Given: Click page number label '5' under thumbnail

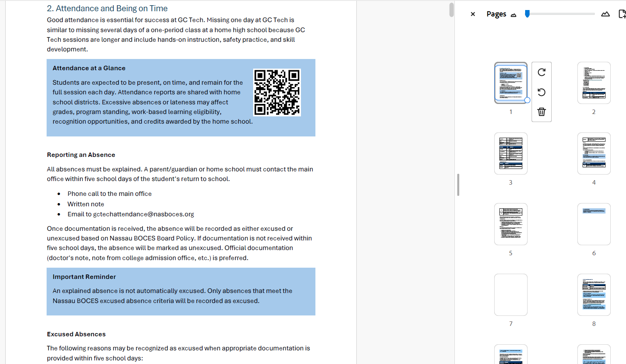Looking at the screenshot, I should coord(511,253).
